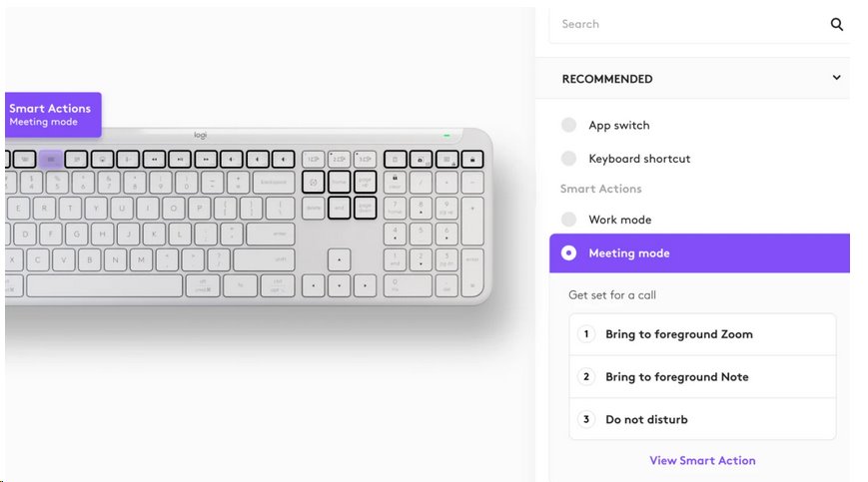
Task: Click the Easy-Switch channel 1 key
Action: (314, 159)
